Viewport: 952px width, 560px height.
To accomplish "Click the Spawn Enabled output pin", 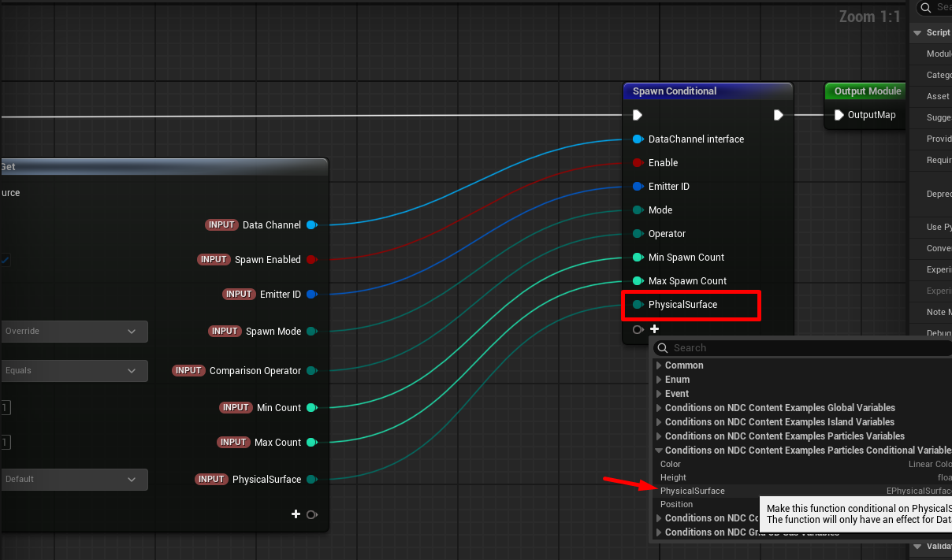I will coord(311,260).
